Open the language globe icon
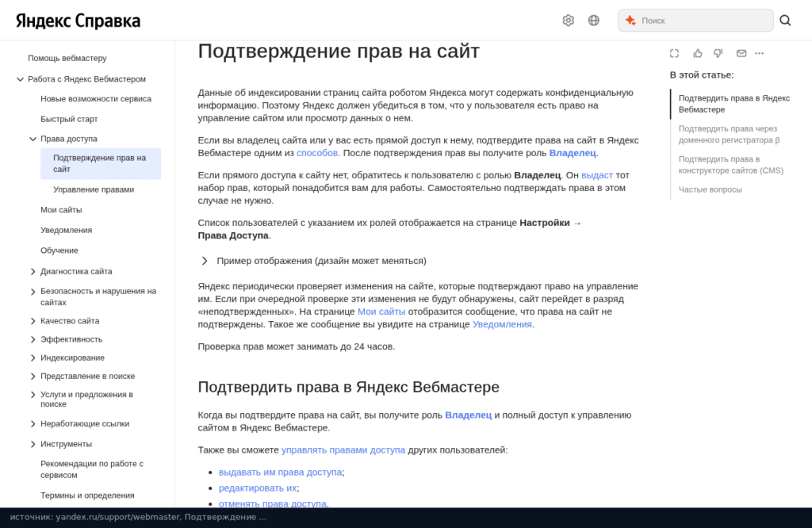Viewport: 812px width, 528px height. (593, 20)
